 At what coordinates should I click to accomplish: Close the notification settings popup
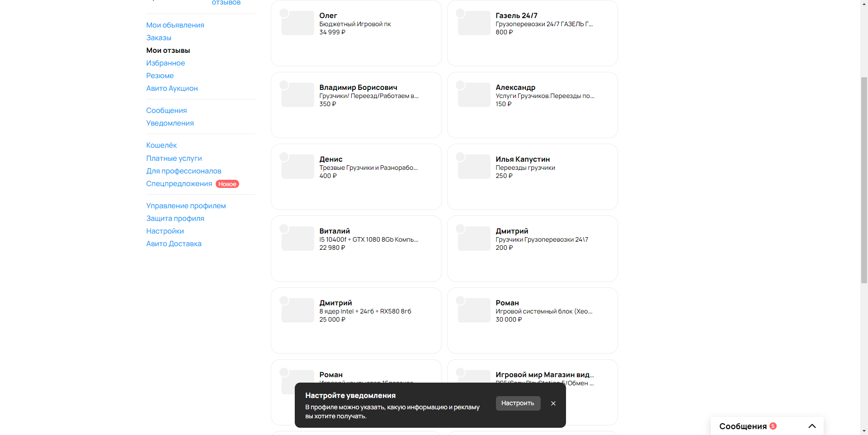tap(553, 403)
